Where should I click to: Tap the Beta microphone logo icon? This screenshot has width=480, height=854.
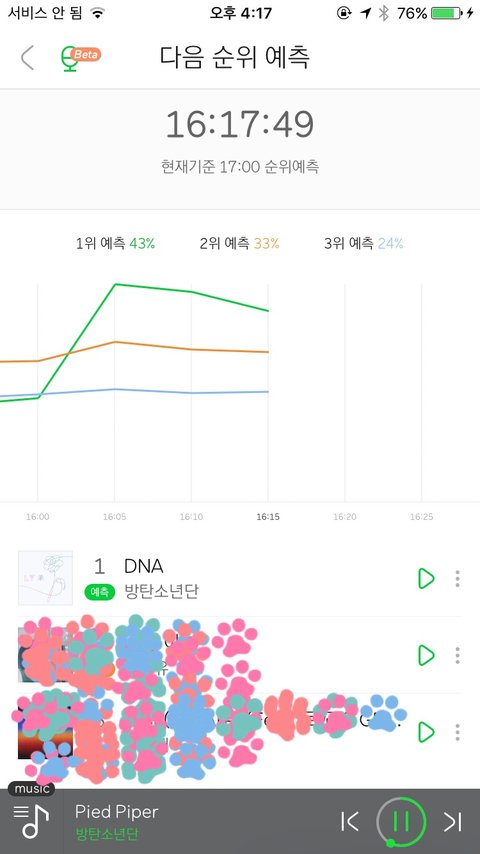[80, 58]
